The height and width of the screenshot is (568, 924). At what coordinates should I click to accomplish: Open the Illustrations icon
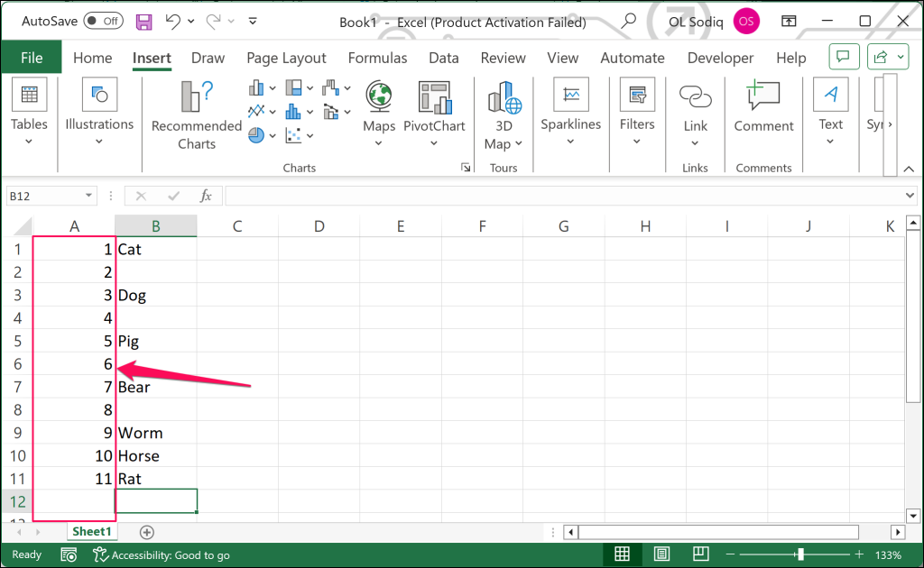(99, 94)
